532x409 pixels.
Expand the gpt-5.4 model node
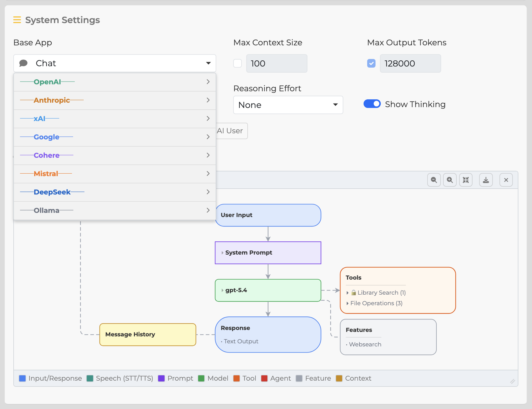(222, 290)
